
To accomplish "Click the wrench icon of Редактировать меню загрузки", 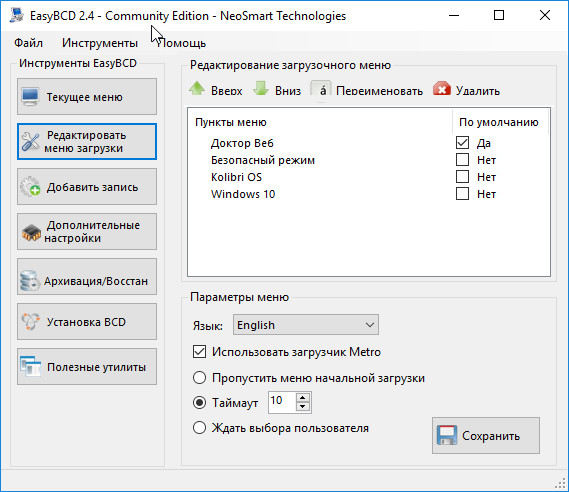I will pos(30,142).
